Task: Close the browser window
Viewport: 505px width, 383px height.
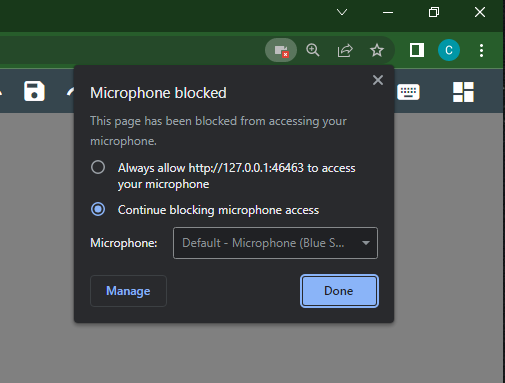Action: [x=480, y=12]
